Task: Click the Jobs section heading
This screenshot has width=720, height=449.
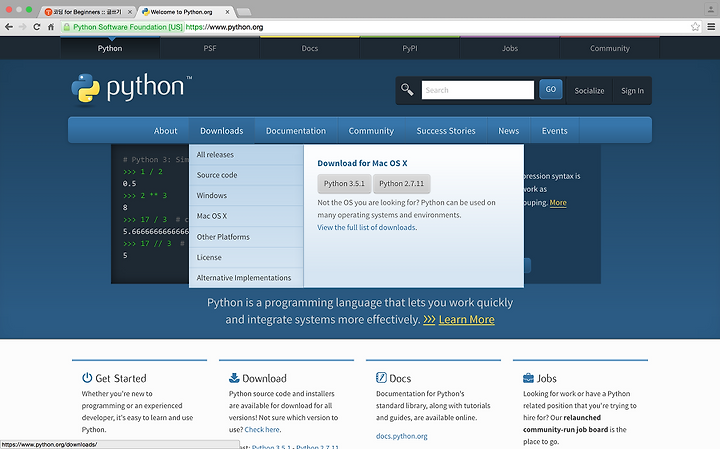Action: click(546, 378)
